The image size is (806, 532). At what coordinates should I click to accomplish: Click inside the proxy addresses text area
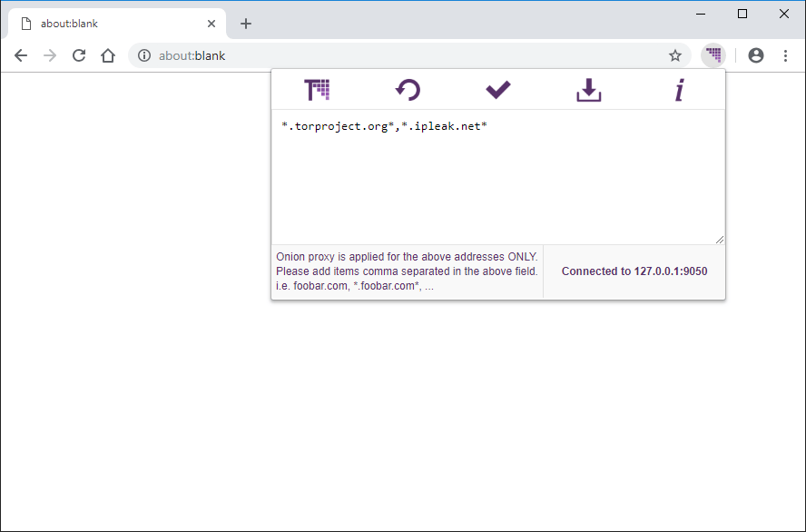coord(498,177)
